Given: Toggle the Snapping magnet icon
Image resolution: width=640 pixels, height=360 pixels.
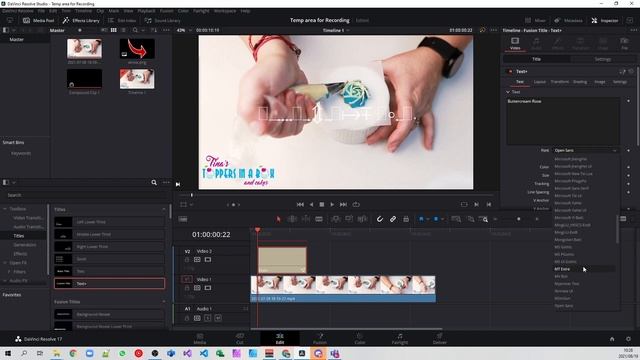Looking at the screenshot, I should (x=380, y=219).
